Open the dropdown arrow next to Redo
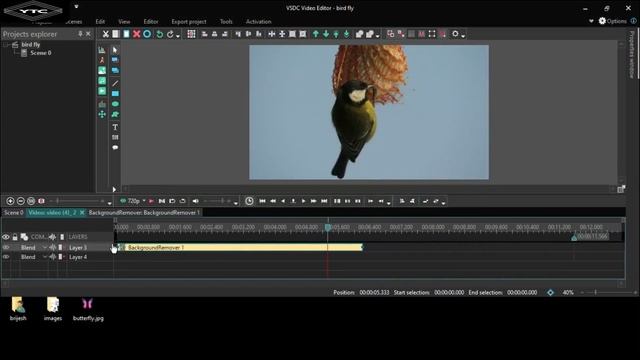640x360 pixels. [x=178, y=36]
